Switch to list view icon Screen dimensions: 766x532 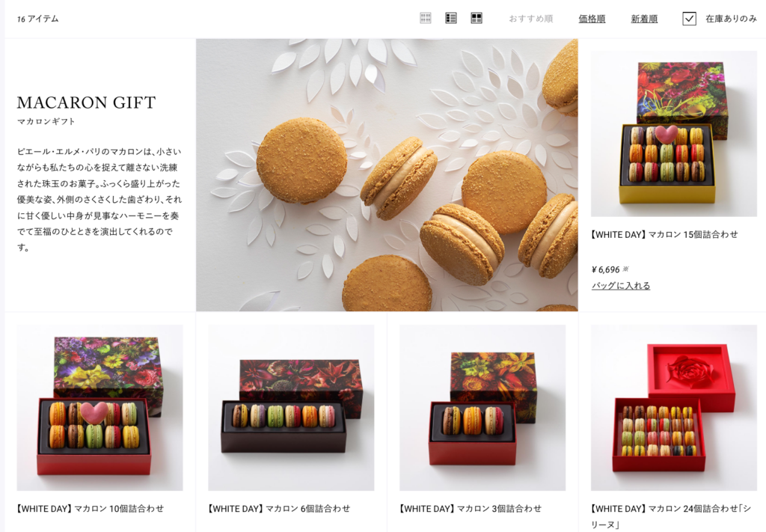pyautogui.click(x=451, y=18)
